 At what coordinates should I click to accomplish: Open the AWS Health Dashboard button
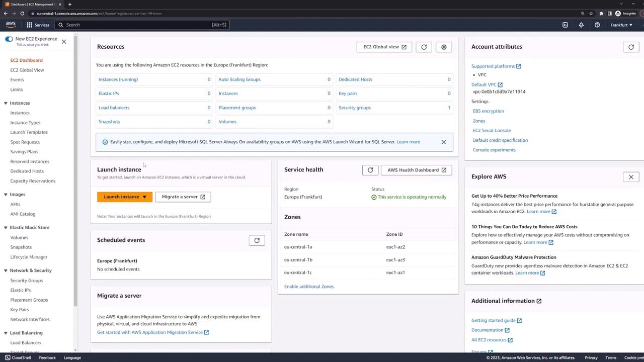(x=417, y=170)
